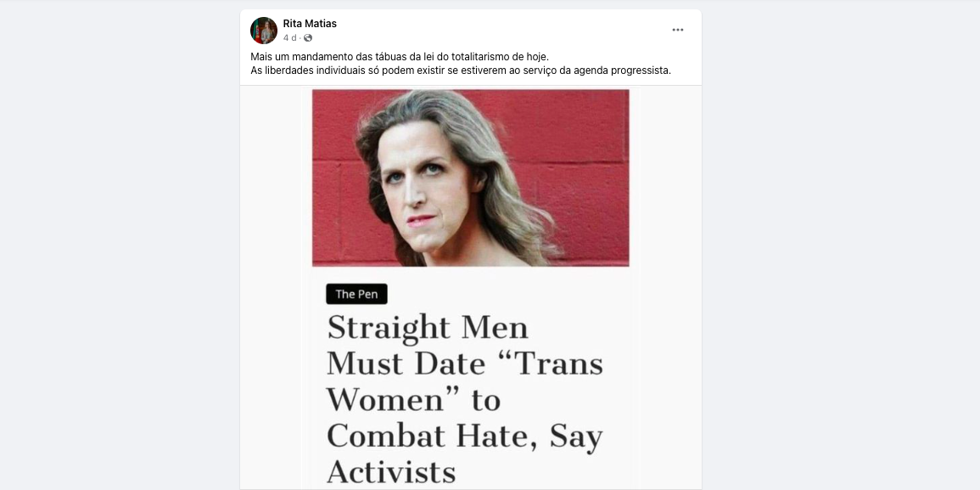Click the caption line starting 'Mais um mandamento'
The image size is (980, 490).
point(400,56)
